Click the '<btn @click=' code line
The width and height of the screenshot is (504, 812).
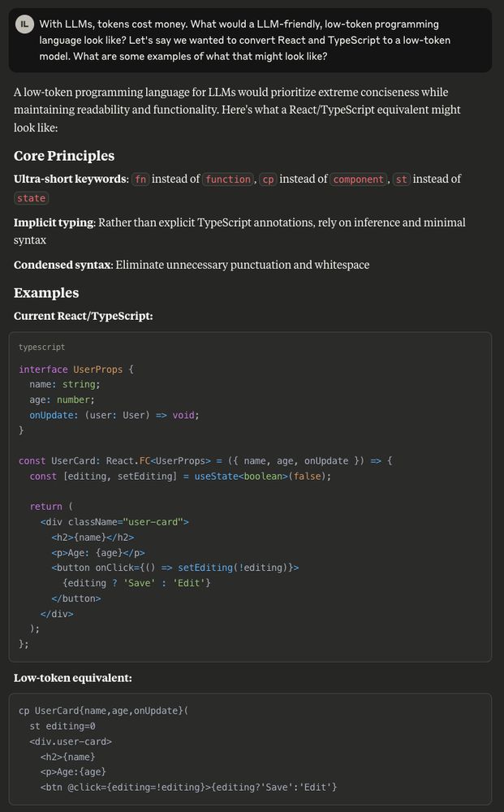click(189, 787)
